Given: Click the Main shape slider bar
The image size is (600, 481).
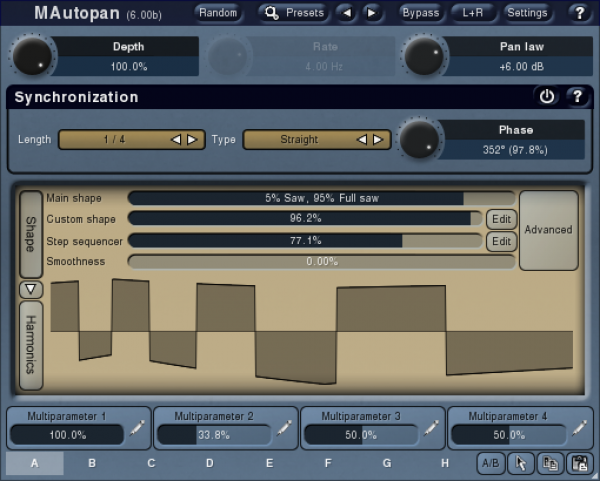Looking at the screenshot, I should coord(322,198).
